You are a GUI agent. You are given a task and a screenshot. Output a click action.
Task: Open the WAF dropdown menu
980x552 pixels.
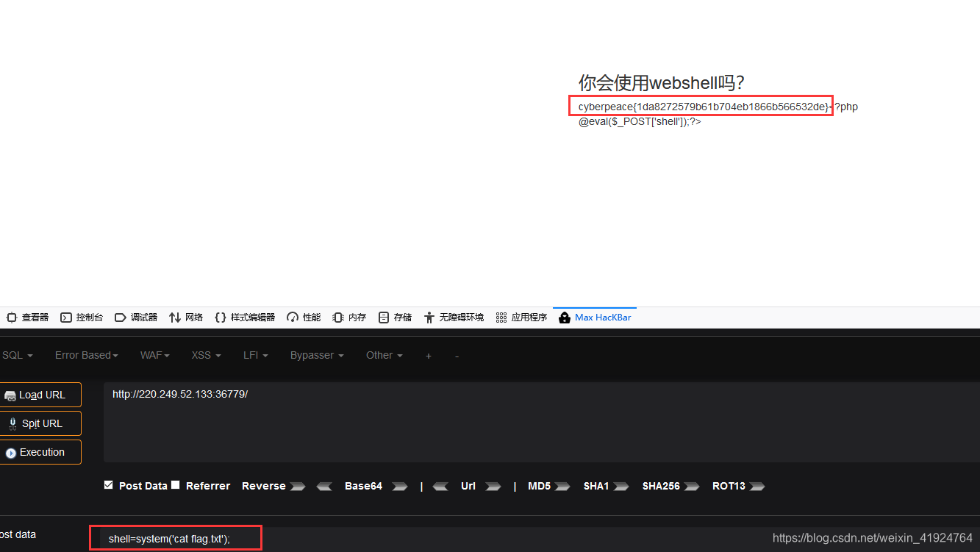pos(155,355)
